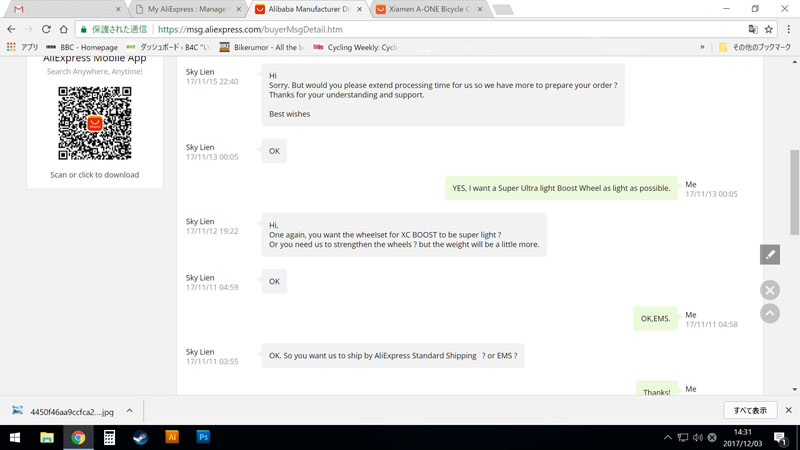
Task: Open the network tray icon
Action: 683,437
